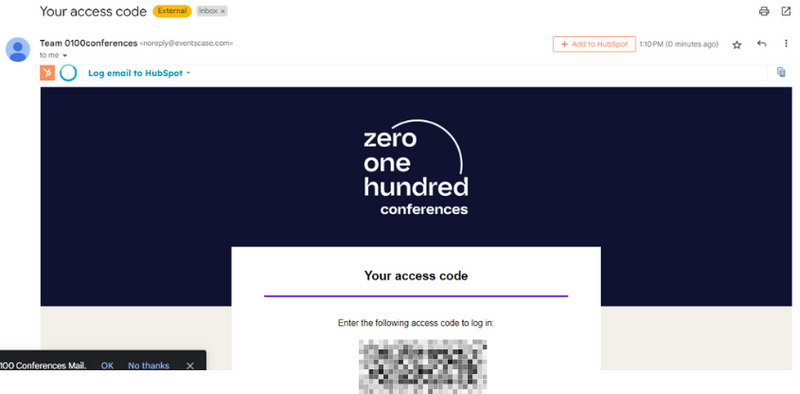
Task: Click the yellow External label tag
Action: pyautogui.click(x=172, y=11)
